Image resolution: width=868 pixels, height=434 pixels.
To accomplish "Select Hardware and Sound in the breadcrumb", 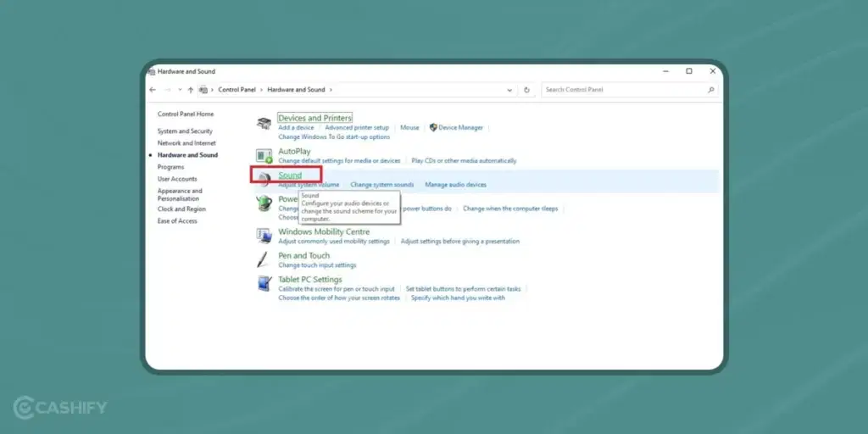I will [x=296, y=90].
